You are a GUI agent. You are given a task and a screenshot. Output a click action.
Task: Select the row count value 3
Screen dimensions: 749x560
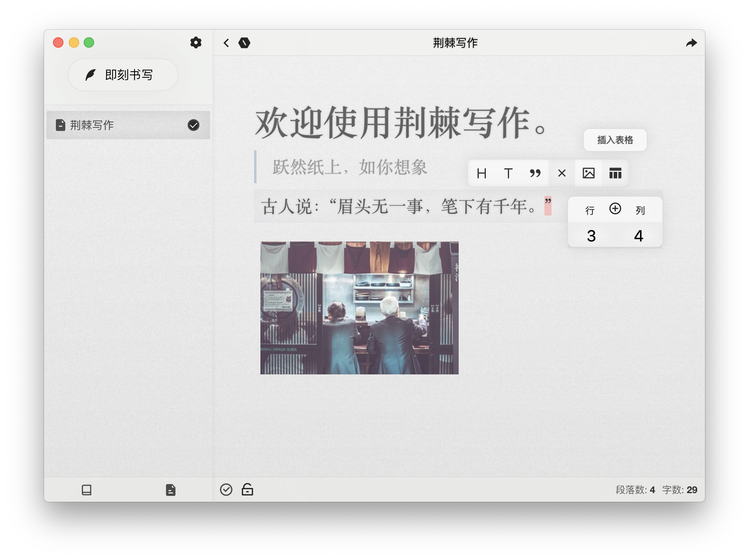point(591,236)
